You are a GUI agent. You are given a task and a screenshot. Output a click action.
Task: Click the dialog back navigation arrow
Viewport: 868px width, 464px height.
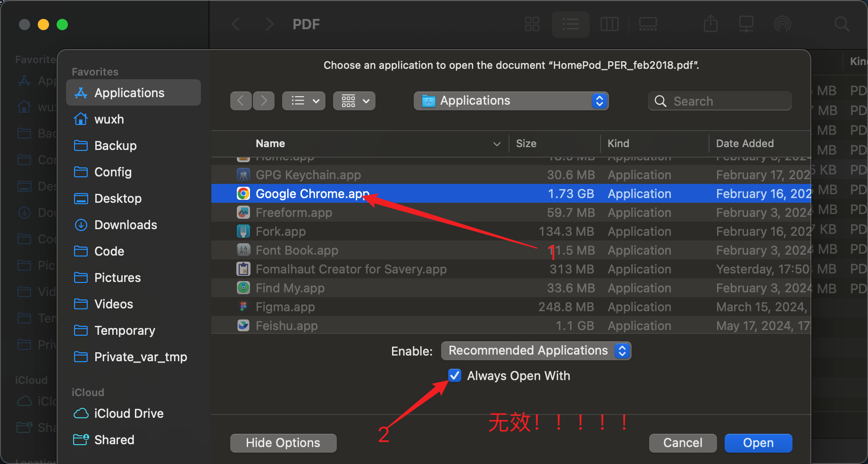241,100
